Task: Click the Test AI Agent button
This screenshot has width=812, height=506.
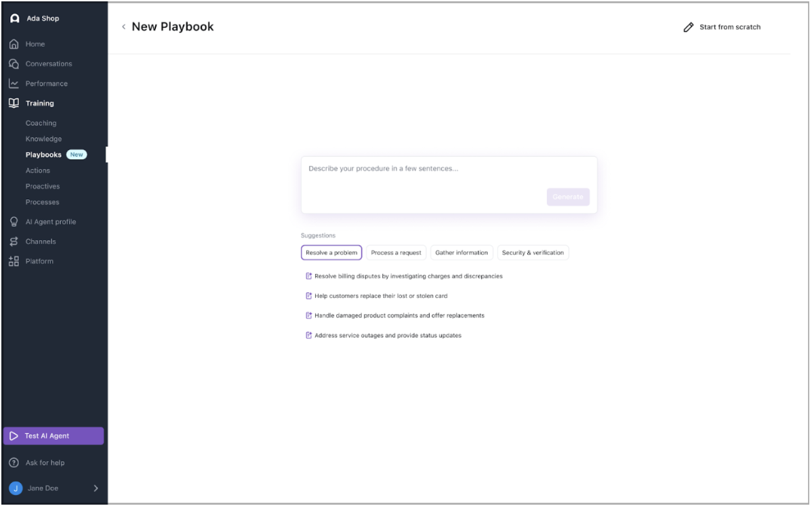Action: [x=54, y=436]
